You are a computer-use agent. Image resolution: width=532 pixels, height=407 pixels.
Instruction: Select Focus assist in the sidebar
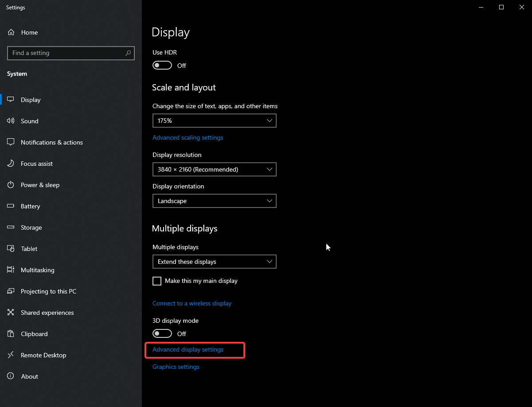coord(71,164)
